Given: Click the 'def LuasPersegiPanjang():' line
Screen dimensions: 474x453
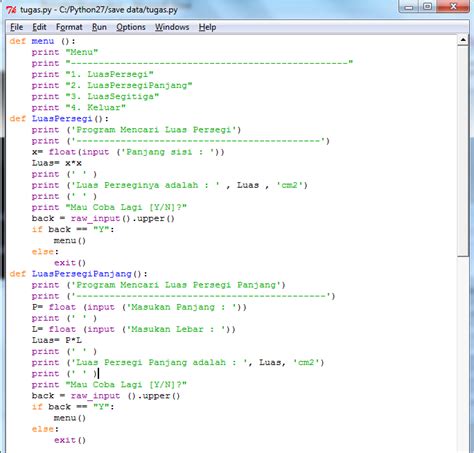Looking at the screenshot, I should tap(78, 274).
